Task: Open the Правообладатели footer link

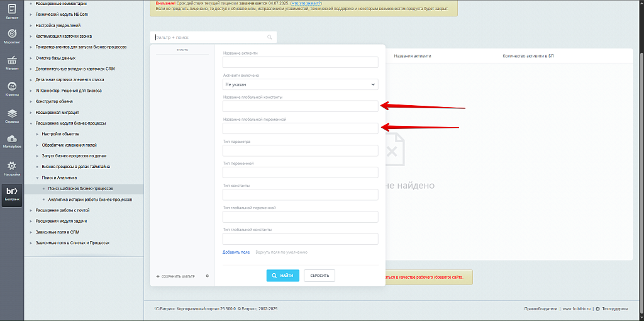Action: click(540, 308)
